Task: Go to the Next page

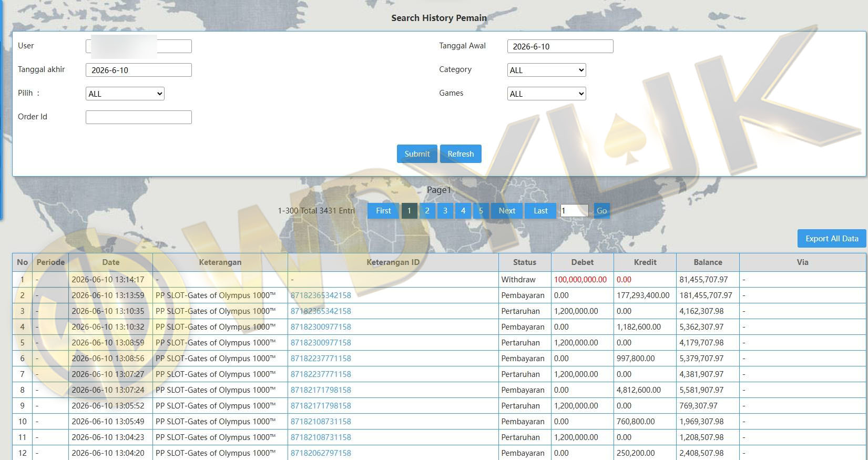Action: [x=507, y=211]
